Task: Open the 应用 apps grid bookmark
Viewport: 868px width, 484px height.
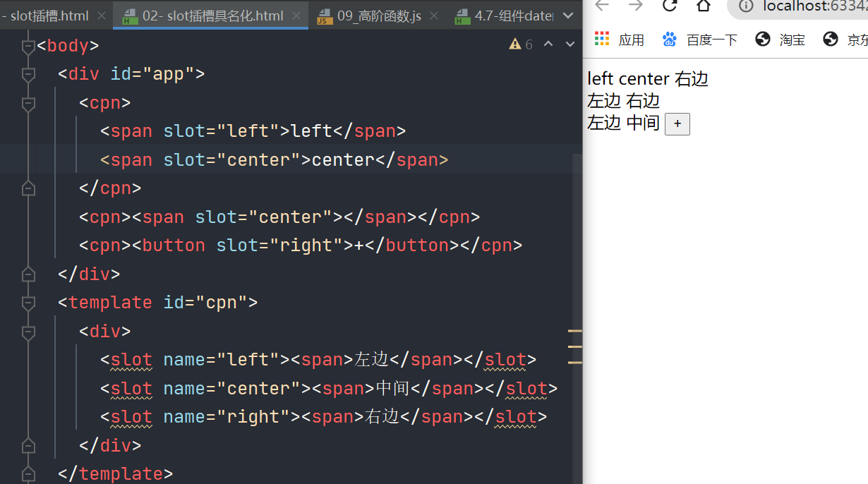Action: (620, 40)
